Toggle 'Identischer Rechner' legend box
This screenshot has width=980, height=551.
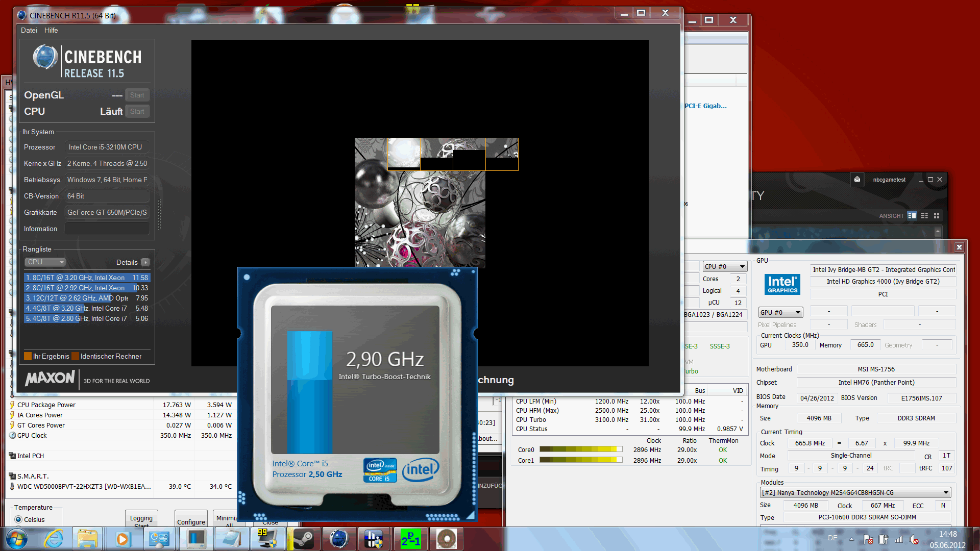coord(76,356)
